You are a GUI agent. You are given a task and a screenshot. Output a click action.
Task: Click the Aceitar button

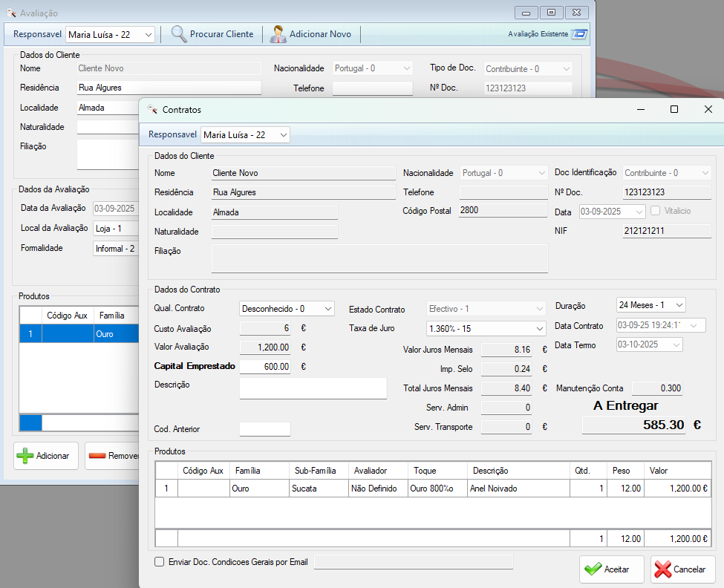pyautogui.click(x=612, y=569)
